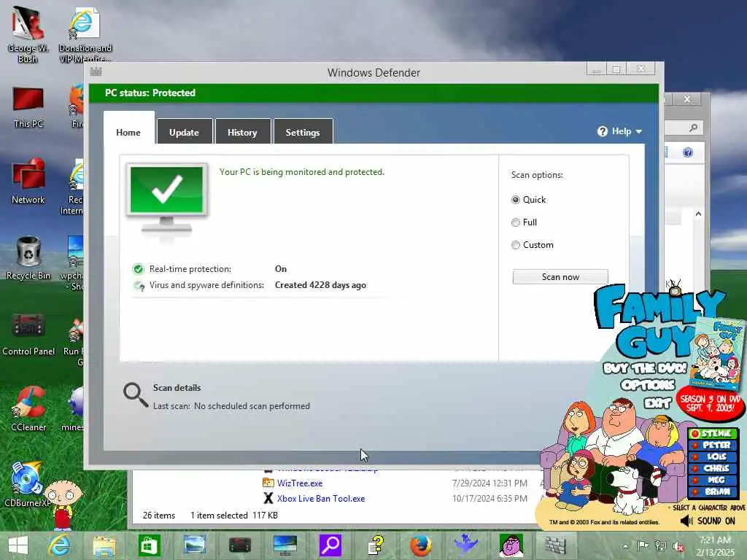
Task: Open the Network desktop icon
Action: pyautogui.click(x=28, y=181)
